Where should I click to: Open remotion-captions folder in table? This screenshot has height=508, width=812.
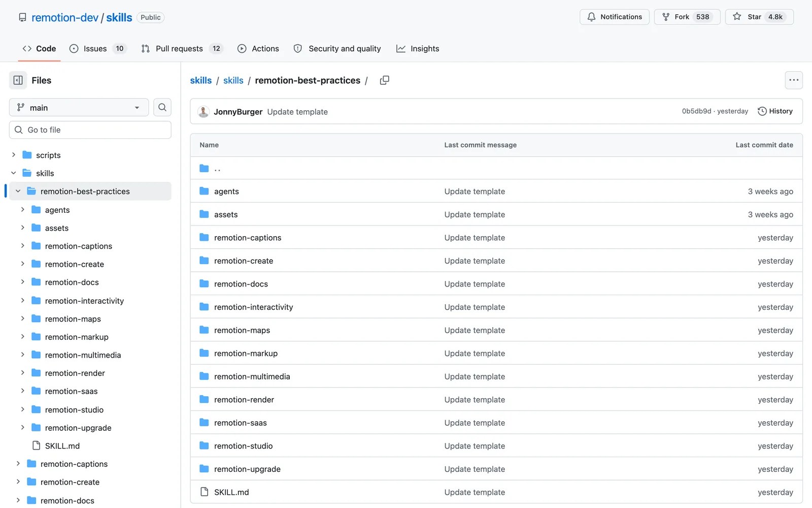(248, 238)
